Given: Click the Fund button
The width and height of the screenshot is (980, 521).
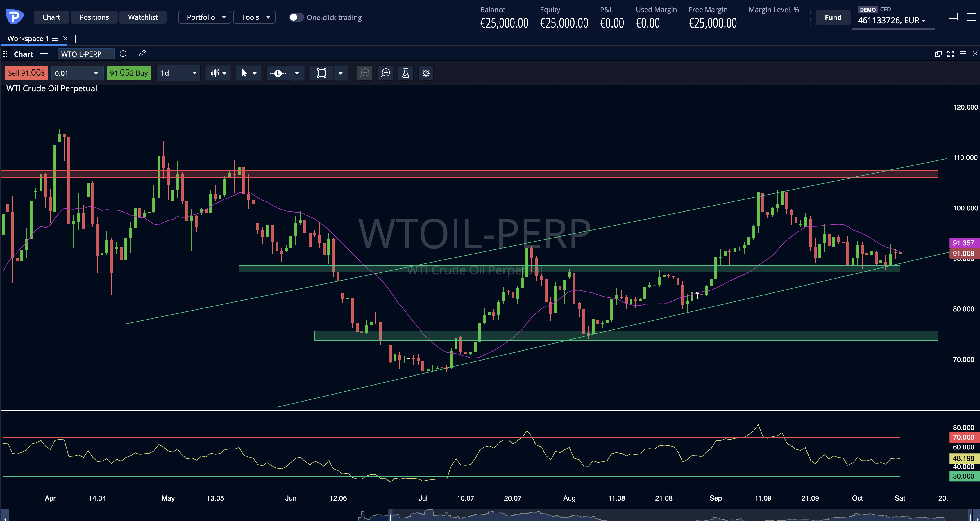Looking at the screenshot, I should click(x=833, y=17).
